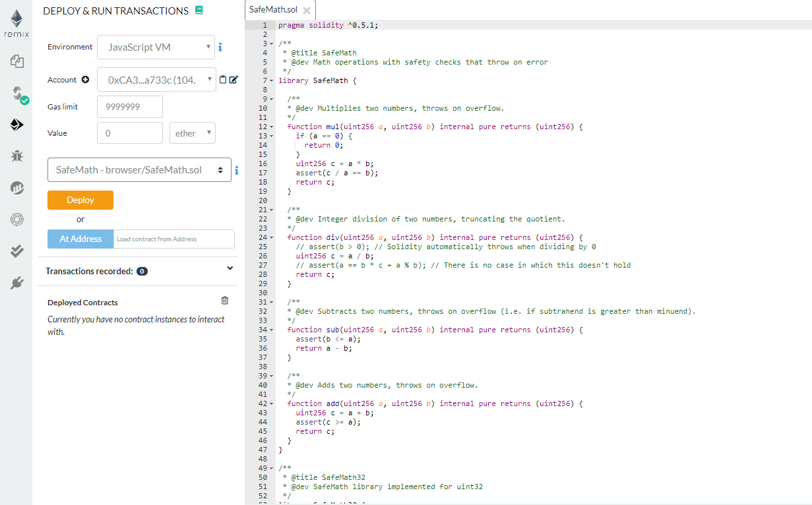Click 'return a - b;' code line

tap(324, 348)
